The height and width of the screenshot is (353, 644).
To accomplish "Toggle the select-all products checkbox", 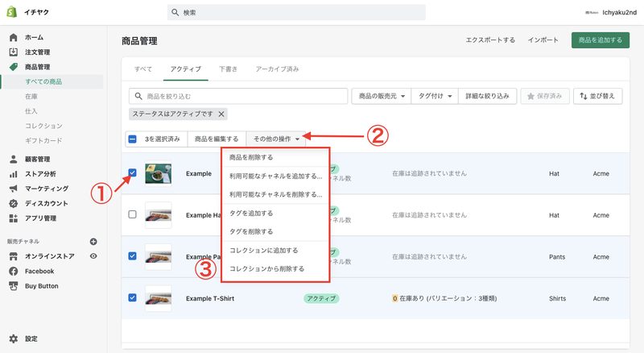I will pos(132,139).
